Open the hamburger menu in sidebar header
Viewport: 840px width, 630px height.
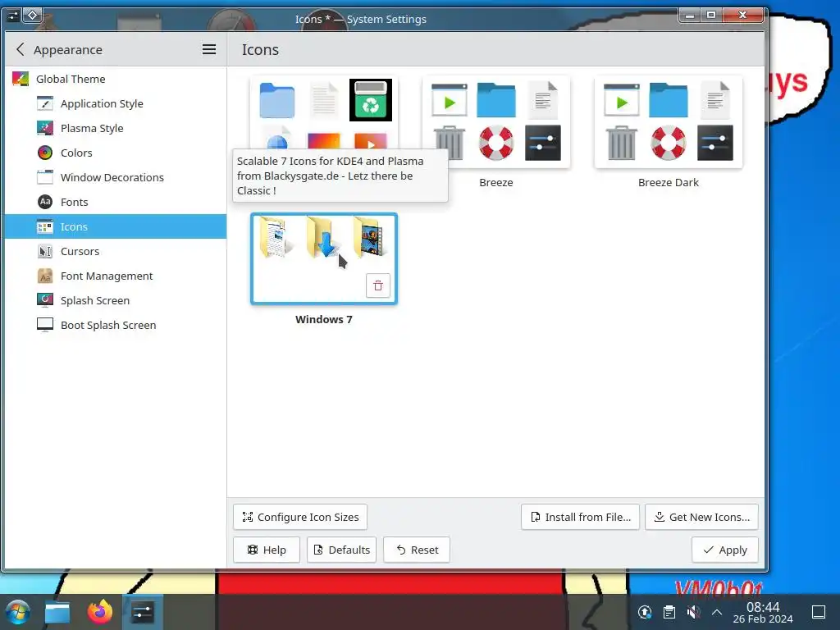pos(209,49)
